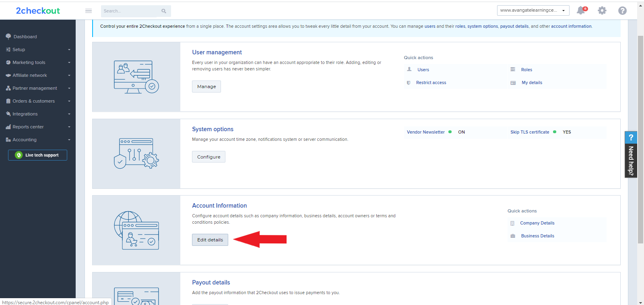Click the vertical scrollbar thumb

click(640, 139)
